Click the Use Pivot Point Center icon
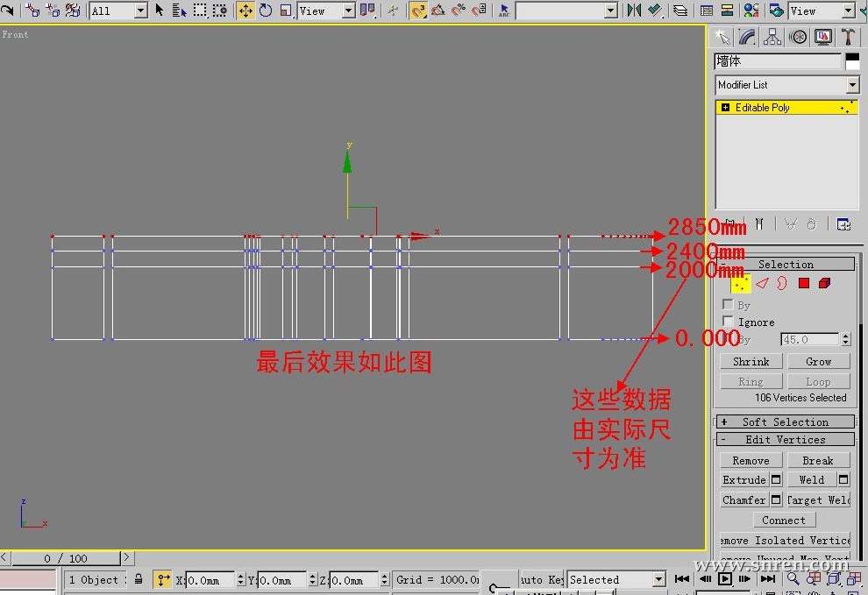 click(367, 10)
